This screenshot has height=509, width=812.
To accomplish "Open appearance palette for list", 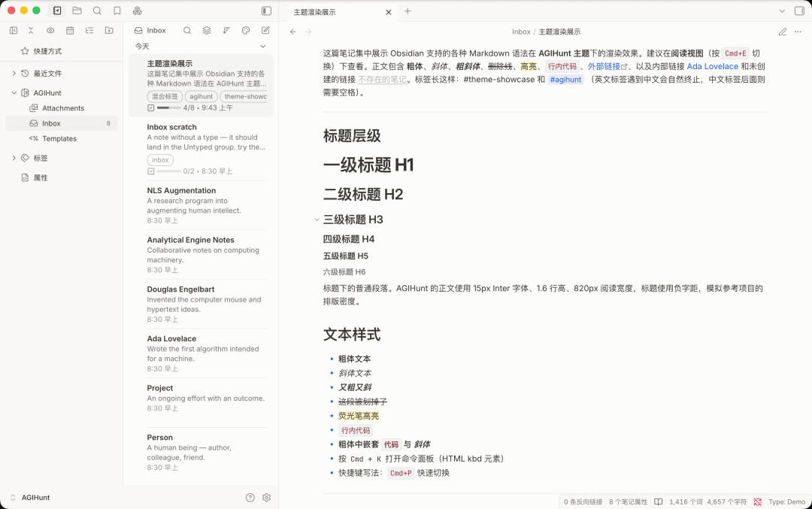I will 246,31.
